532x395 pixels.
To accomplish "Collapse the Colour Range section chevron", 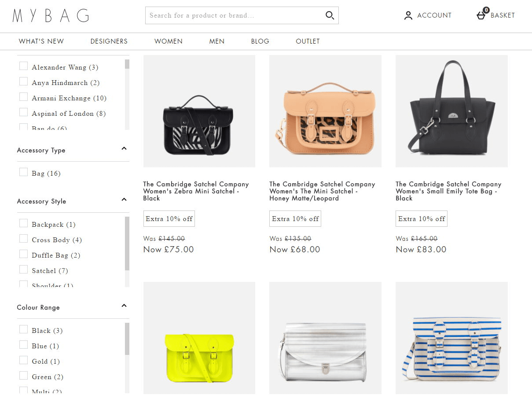I will coord(124,306).
